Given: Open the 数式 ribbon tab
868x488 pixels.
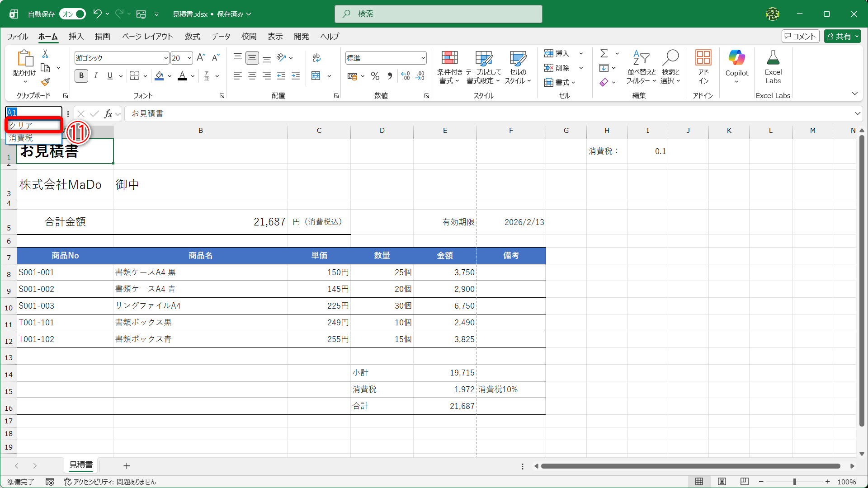Looking at the screenshot, I should tap(192, 37).
